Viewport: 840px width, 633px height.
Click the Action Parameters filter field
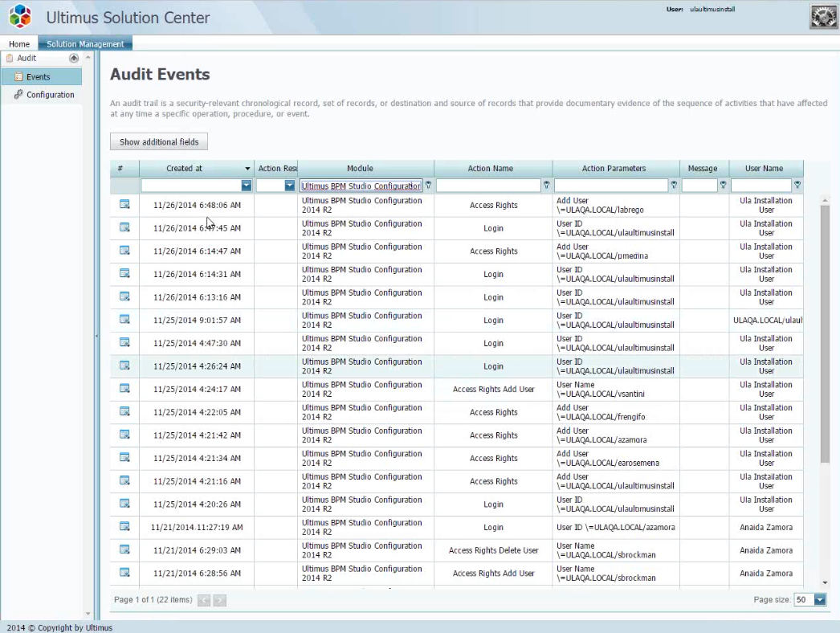point(611,186)
